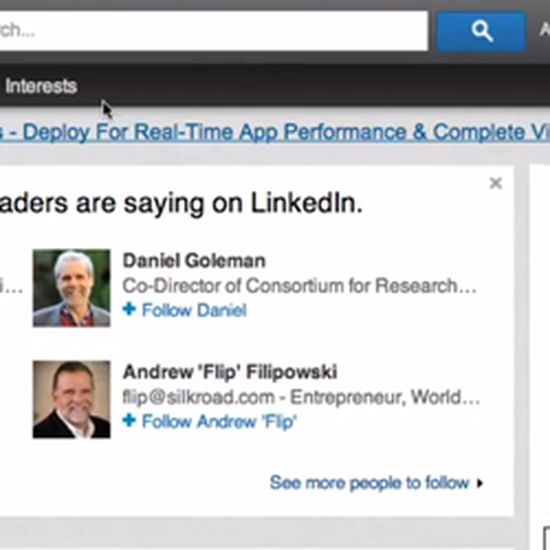Open the Deploy For Real-Time App Performance ad link
The image size is (550, 550).
click(275, 132)
